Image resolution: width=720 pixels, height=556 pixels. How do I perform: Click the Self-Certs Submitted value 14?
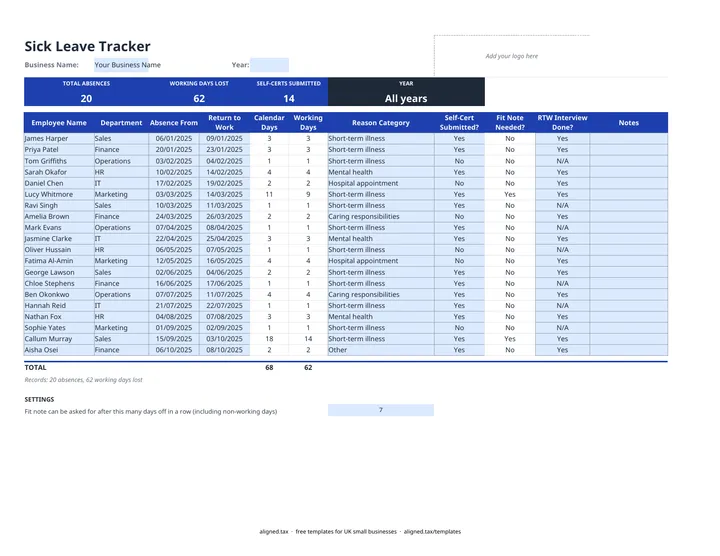pyautogui.click(x=289, y=99)
